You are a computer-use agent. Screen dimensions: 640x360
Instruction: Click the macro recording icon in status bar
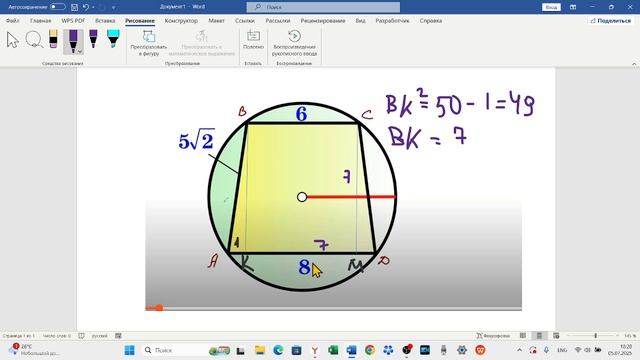point(118,336)
